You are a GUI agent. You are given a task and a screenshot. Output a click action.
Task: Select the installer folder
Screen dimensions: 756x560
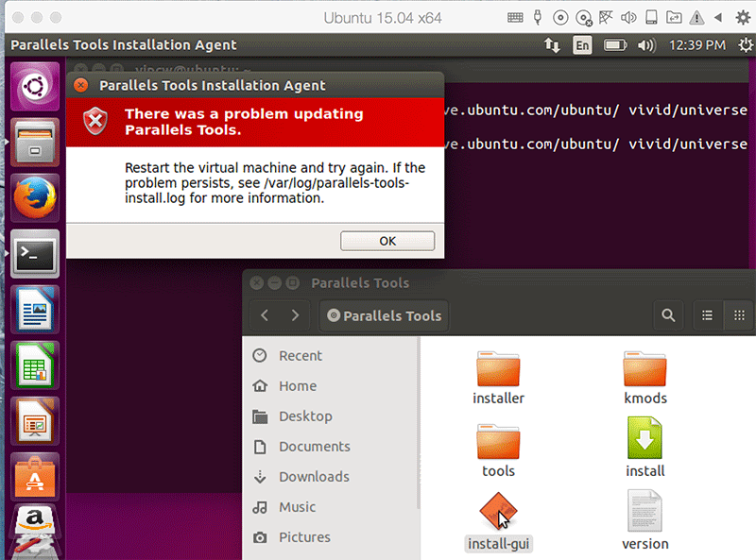(x=498, y=378)
